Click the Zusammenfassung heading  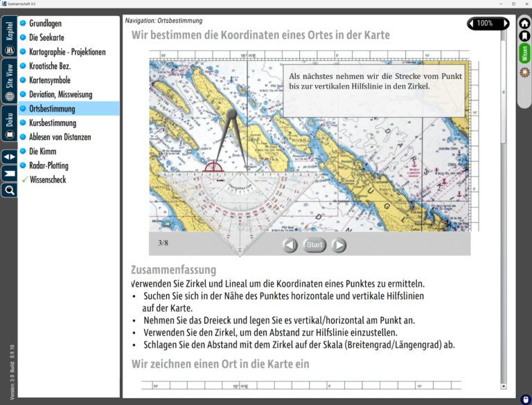173,270
